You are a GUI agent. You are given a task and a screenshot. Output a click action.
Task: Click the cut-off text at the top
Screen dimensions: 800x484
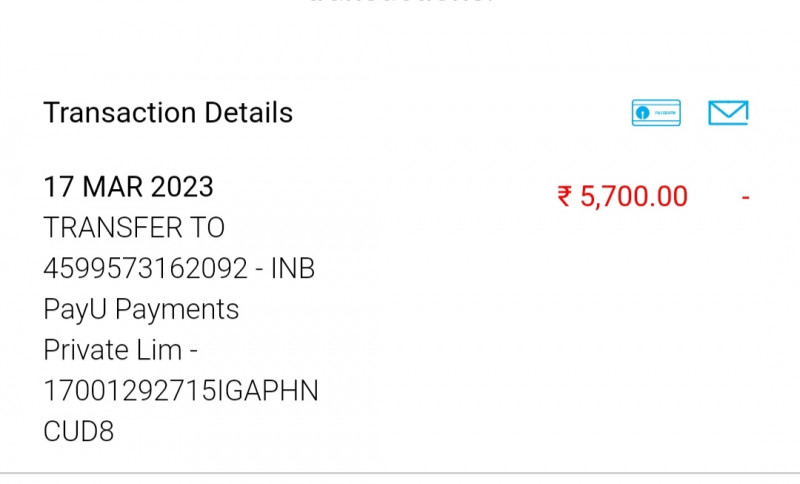(400, 4)
